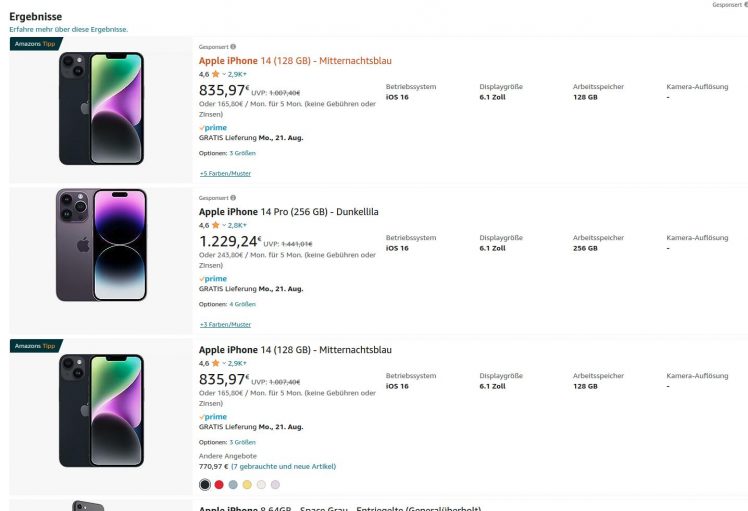Click the '4 Größen' options link
Image resolution: width=748 pixels, height=511 pixels.
(x=242, y=304)
